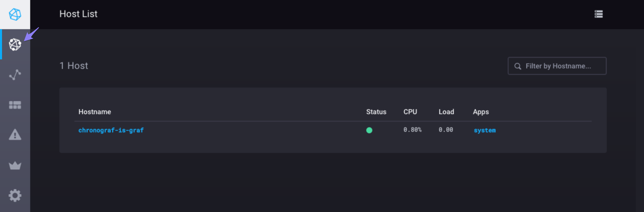Sort the table by Hostname column
This screenshot has height=212, width=644.
[95, 112]
